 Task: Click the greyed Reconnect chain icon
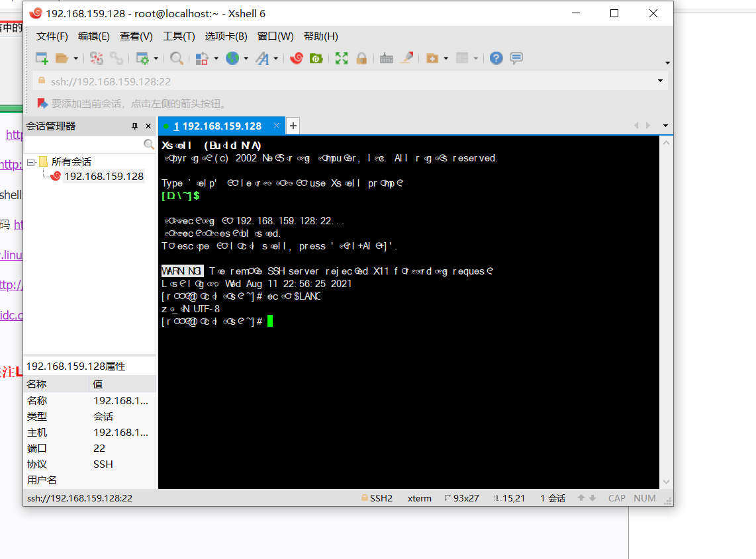117,58
